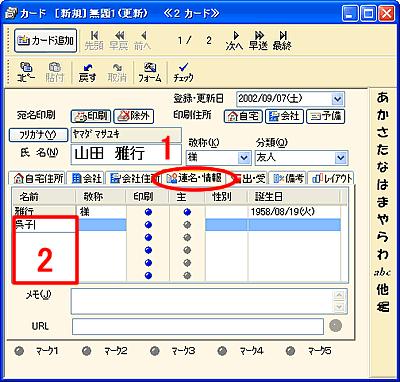Click the 貼付 paste toolbar icon
This screenshot has height=382, width=400.
pyautogui.click(x=55, y=72)
